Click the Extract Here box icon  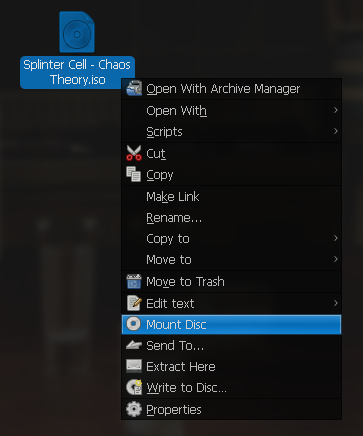134,366
